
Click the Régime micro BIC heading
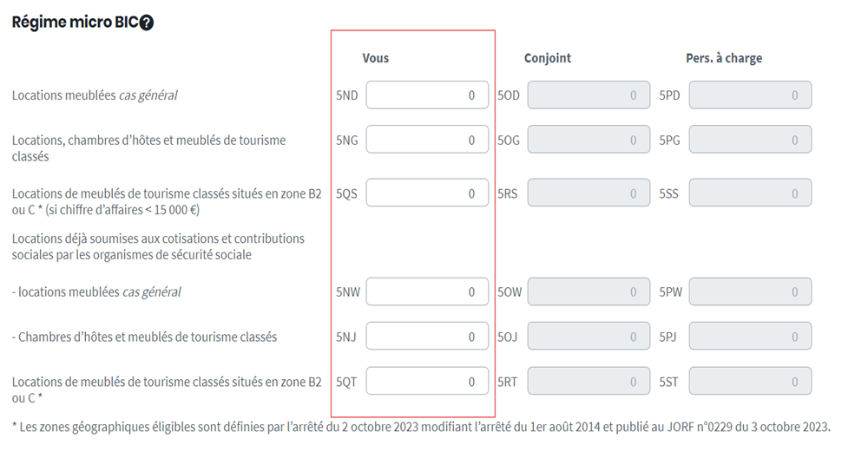(74, 23)
